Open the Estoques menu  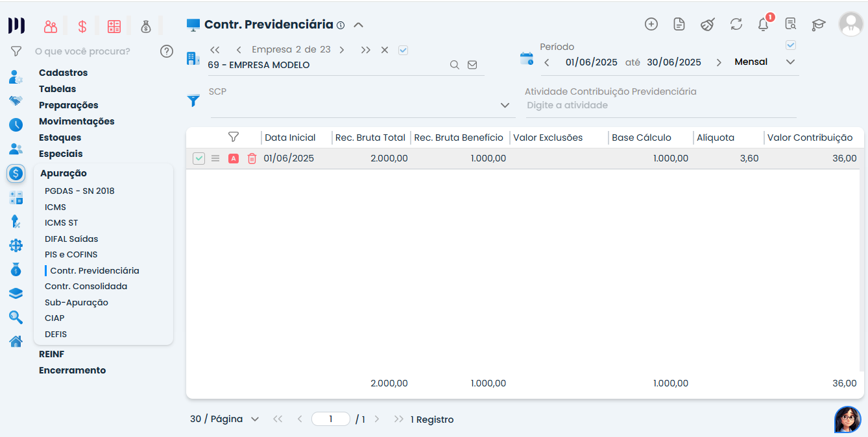(x=60, y=137)
